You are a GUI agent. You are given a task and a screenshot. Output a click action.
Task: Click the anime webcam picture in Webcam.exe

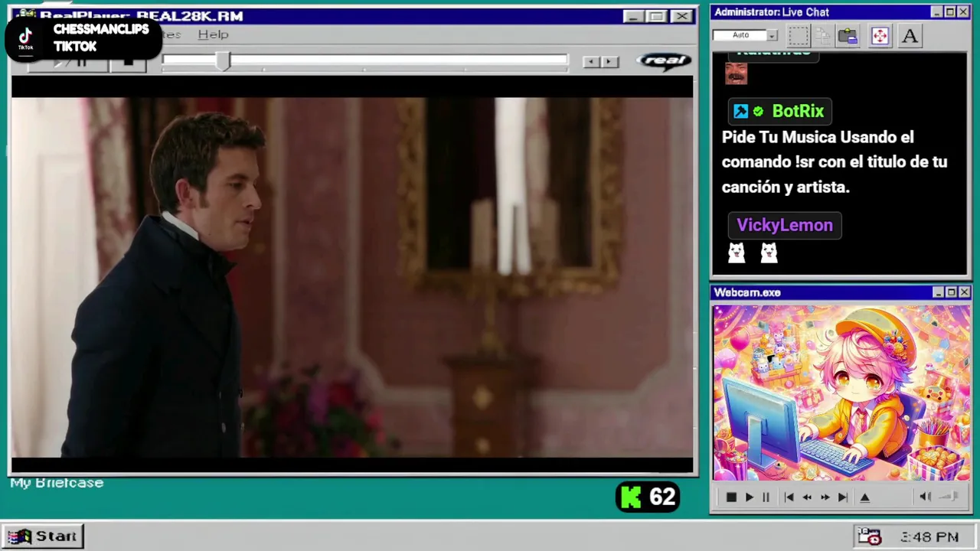click(x=841, y=393)
